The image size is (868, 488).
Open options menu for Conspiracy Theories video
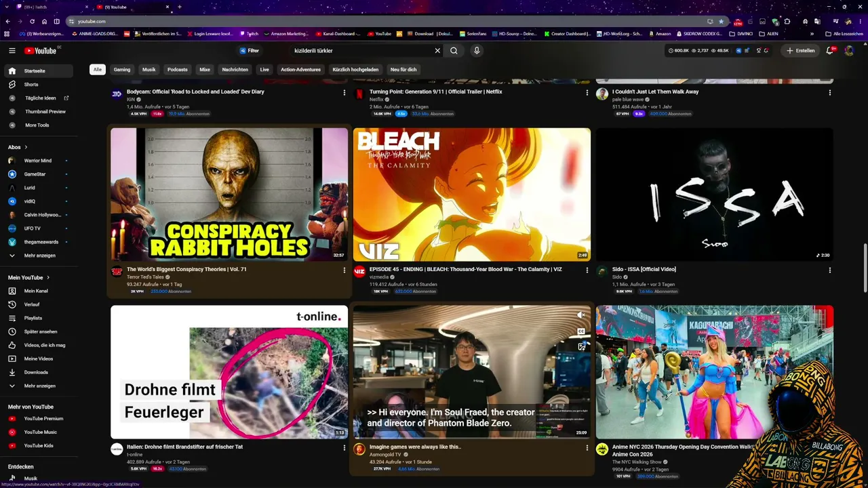tap(344, 270)
